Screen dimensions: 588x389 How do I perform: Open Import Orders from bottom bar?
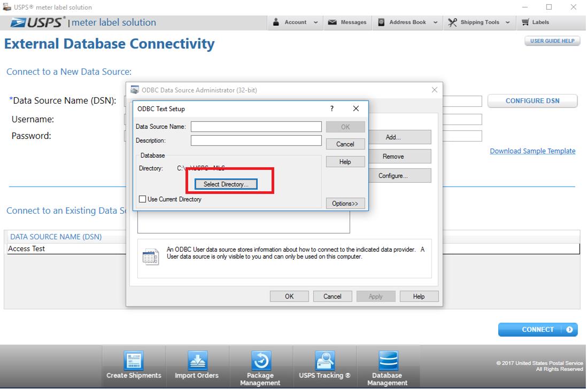(197, 366)
